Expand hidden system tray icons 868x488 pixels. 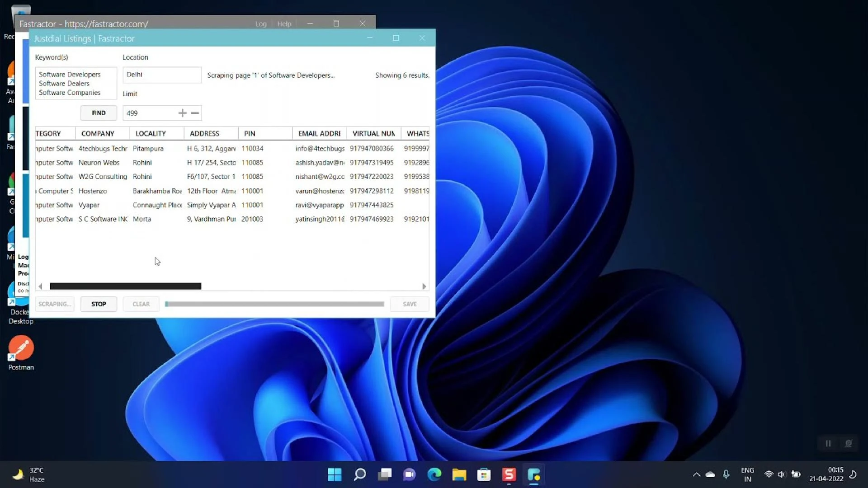point(696,474)
